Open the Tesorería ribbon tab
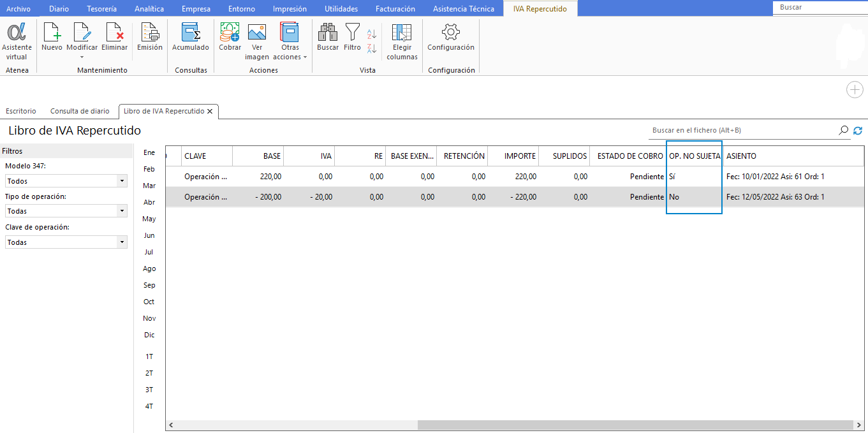The height and width of the screenshot is (433, 868). click(102, 9)
